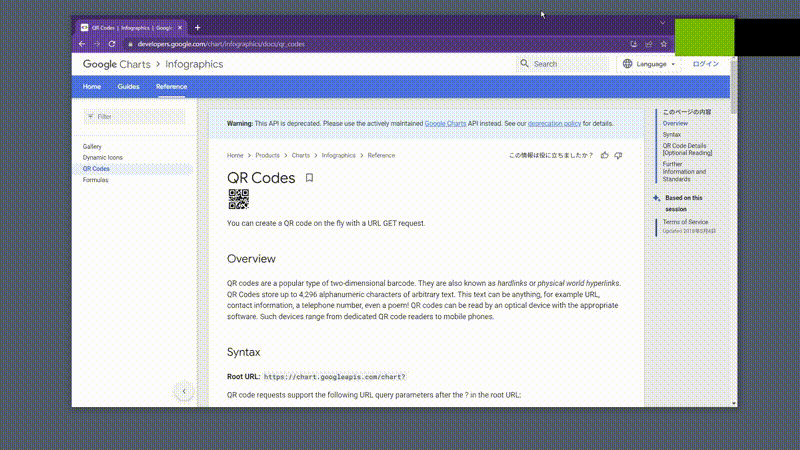Click the chart.googleapis.com root URL code
Viewport: 800px width, 450px height.
click(x=335, y=377)
